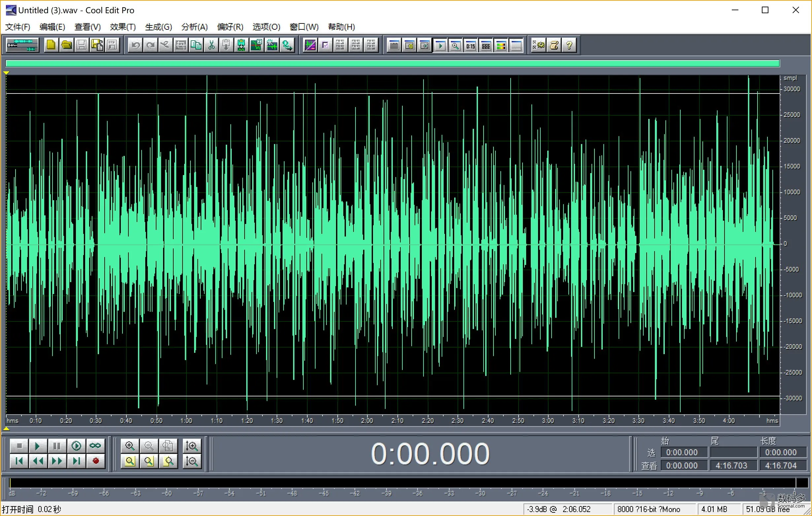
Task: Open the 编辑(E) menu
Action: (x=52, y=27)
